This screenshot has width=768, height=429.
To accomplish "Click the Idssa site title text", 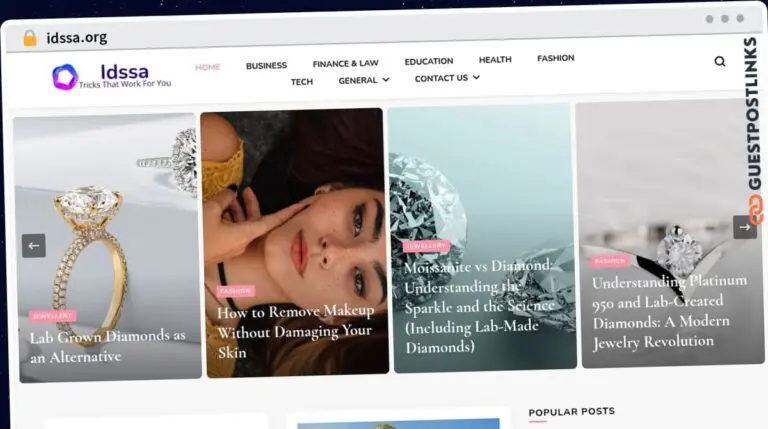I will [124, 72].
